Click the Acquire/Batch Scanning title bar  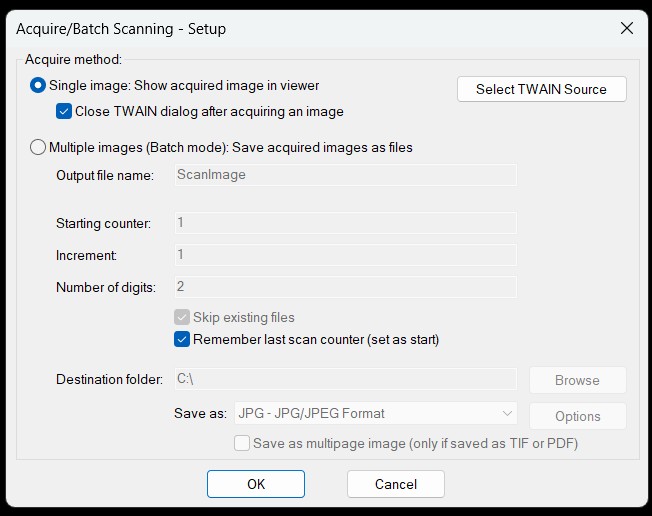click(x=300, y=28)
